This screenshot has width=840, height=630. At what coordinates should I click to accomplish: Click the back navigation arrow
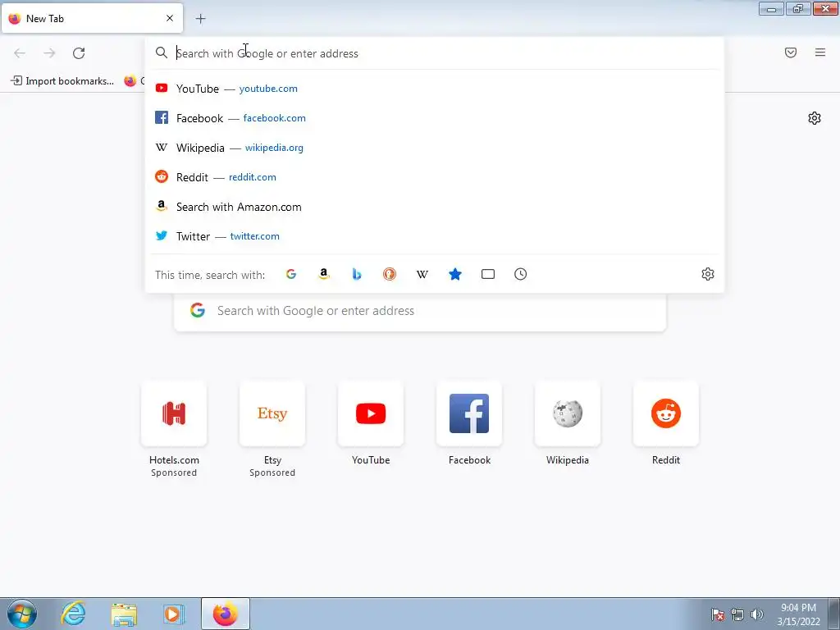(x=20, y=53)
